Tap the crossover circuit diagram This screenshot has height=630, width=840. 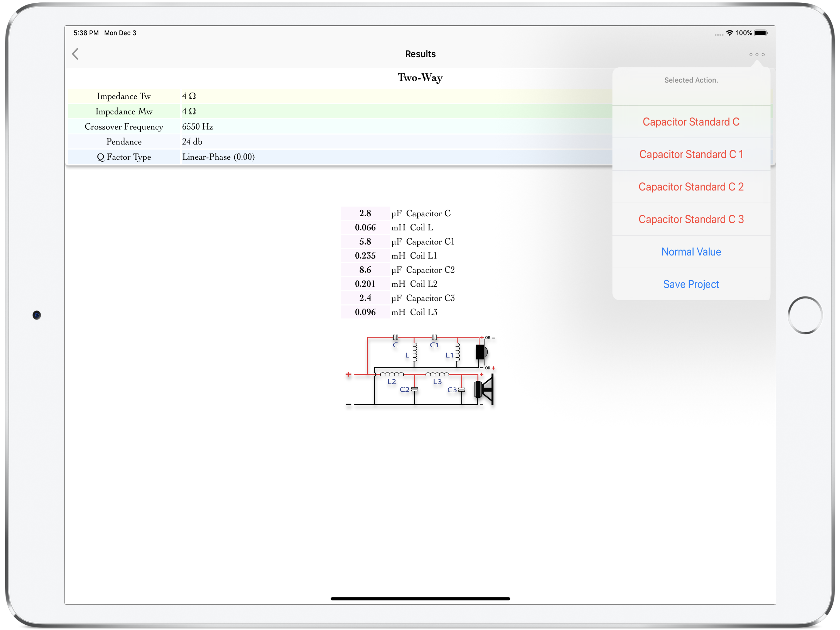(x=420, y=370)
